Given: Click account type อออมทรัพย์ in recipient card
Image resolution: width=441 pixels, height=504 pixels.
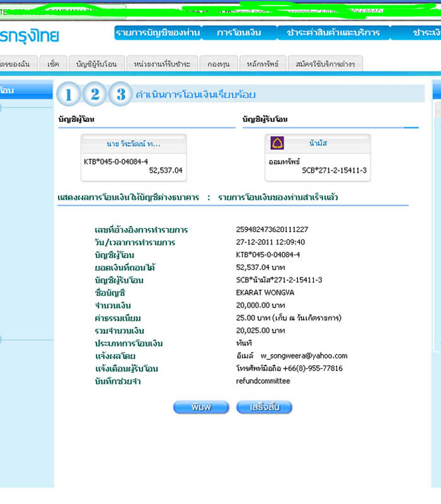Looking at the screenshot, I should [x=284, y=162].
